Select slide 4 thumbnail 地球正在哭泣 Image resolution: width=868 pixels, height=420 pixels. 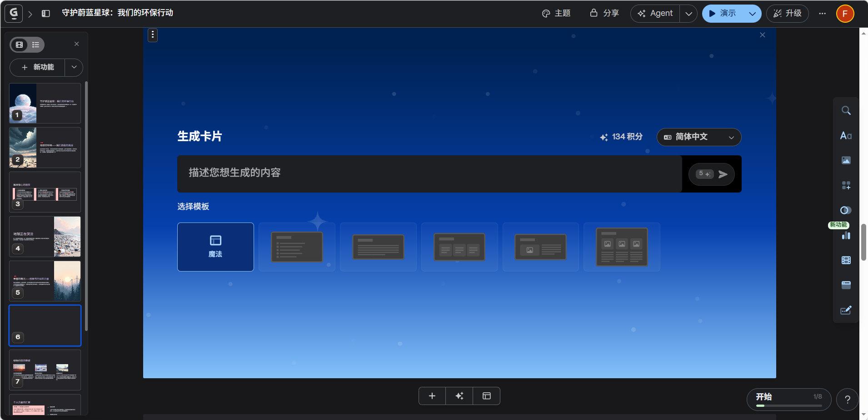(x=45, y=237)
